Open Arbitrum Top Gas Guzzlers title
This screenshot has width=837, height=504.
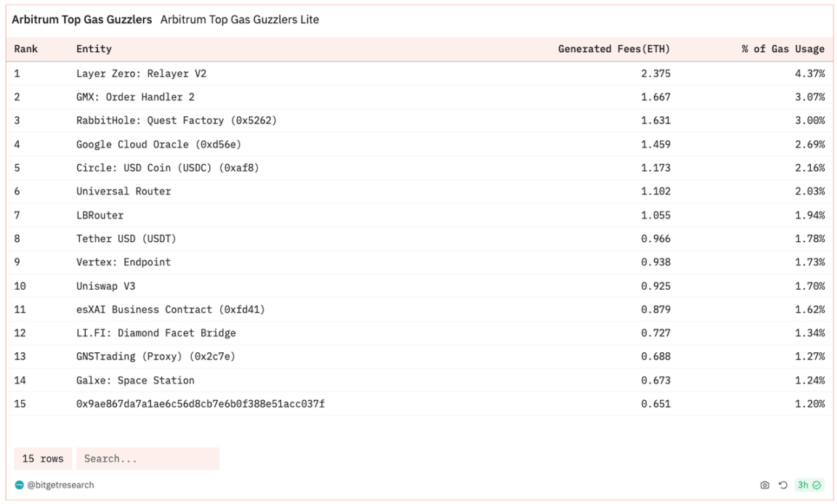click(81, 20)
